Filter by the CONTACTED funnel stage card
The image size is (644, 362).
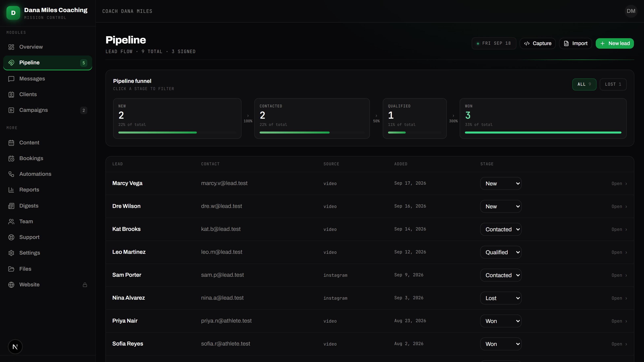pyautogui.click(x=312, y=118)
